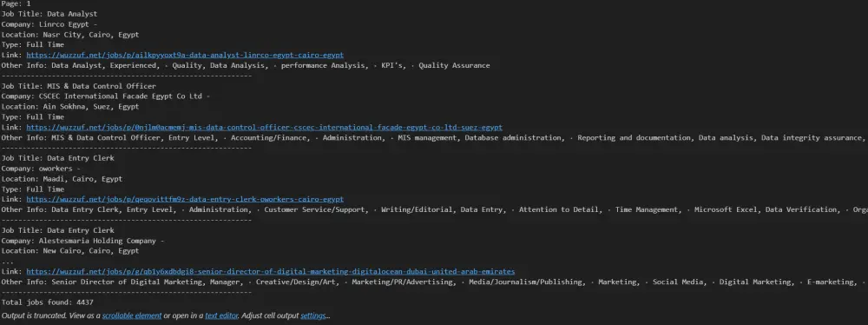868x325 pixels.
Task: Open the Data Entry Clerk oworkers job link
Action: pyautogui.click(x=185, y=199)
